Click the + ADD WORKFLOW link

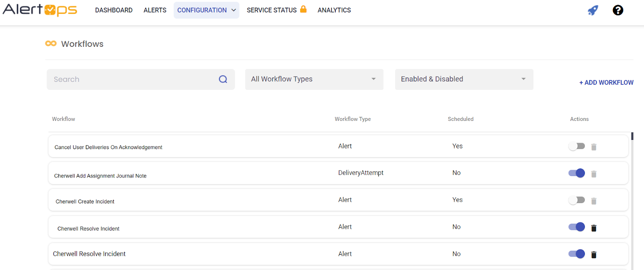pos(606,83)
